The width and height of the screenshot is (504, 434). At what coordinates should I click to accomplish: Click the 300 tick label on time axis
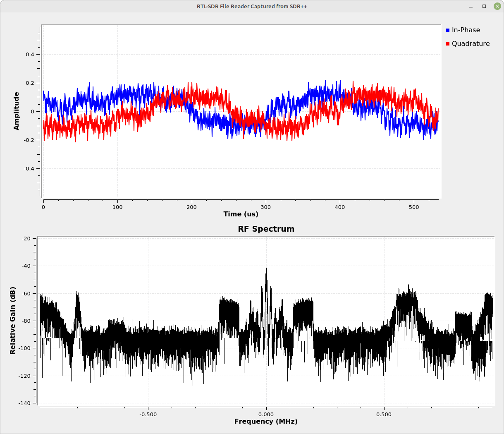click(266, 207)
